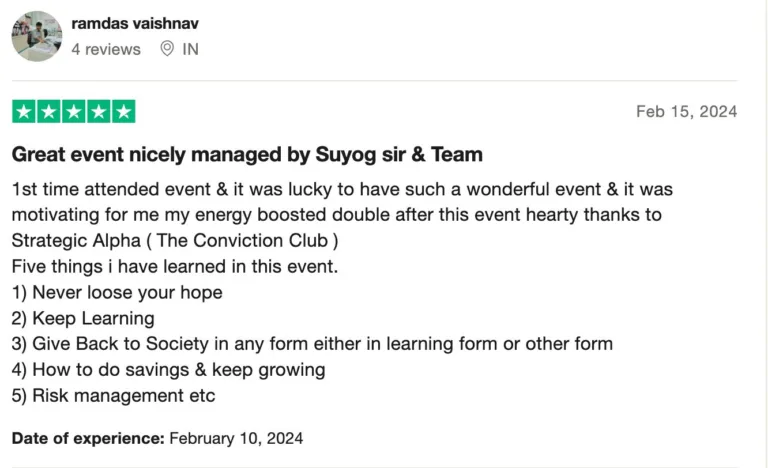
Task: Click the ramdas vaishnav reviewer name
Action: 135,23
